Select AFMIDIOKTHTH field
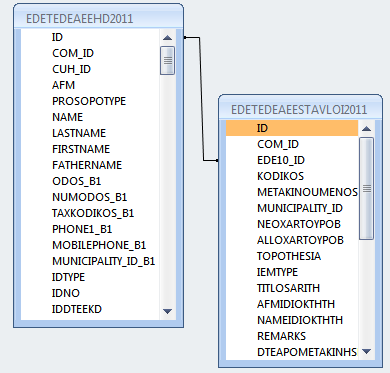 click(x=292, y=304)
